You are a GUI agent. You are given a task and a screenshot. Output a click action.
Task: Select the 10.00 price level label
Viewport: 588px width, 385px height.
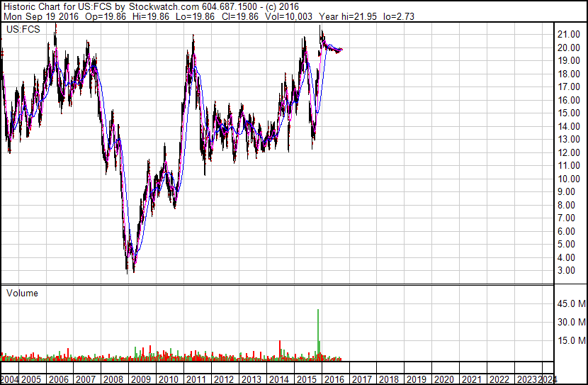pos(568,179)
